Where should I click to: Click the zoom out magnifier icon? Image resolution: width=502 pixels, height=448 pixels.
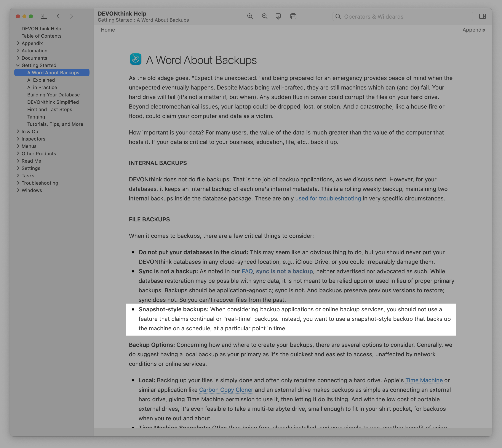(x=265, y=16)
